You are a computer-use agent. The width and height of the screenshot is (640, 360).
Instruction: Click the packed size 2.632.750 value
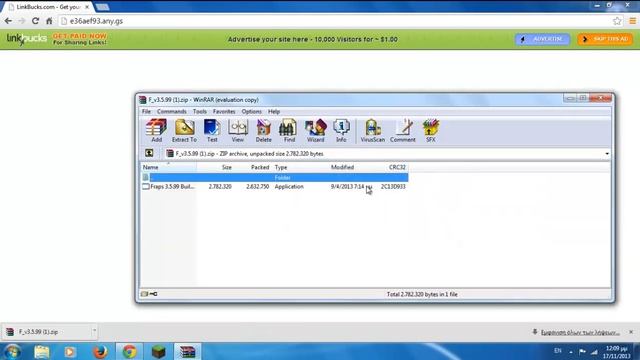(258, 187)
